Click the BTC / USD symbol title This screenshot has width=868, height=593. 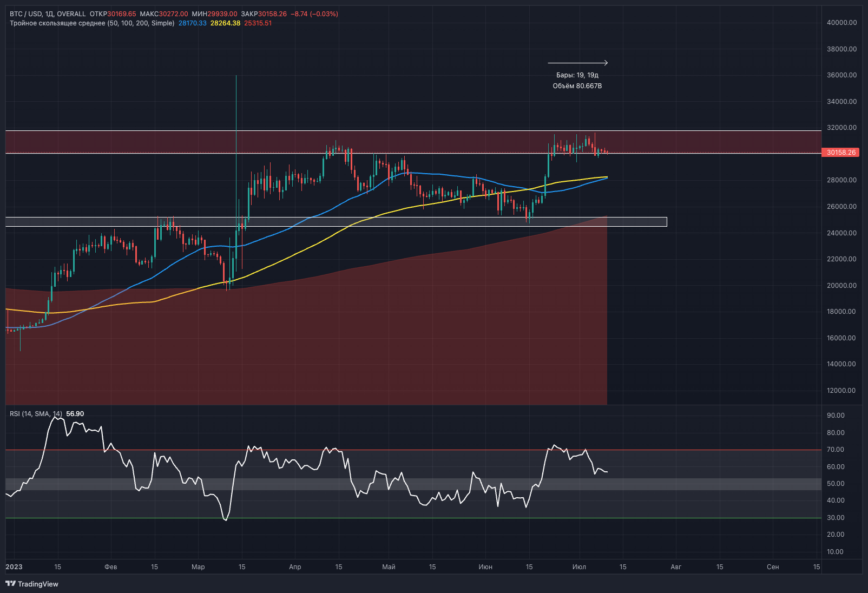[25, 14]
